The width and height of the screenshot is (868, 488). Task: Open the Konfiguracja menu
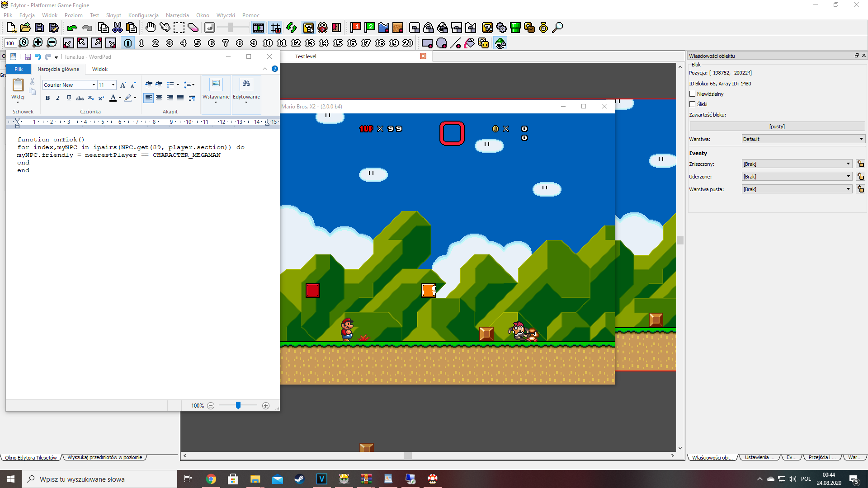(143, 15)
